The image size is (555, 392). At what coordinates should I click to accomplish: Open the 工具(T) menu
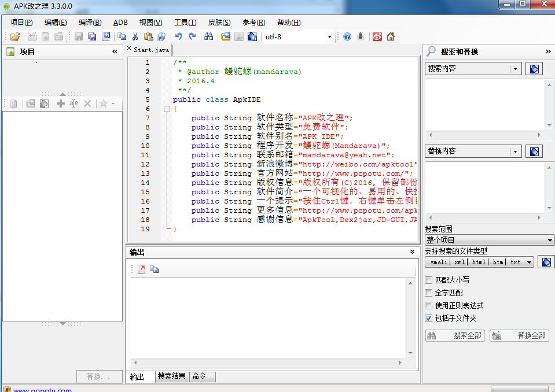(x=185, y=23)
